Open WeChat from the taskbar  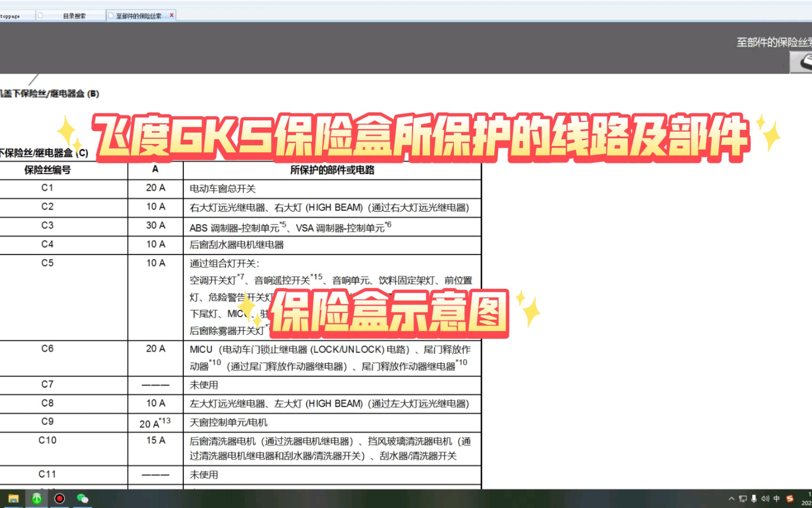pyautogui.click(x=83, y=499)
